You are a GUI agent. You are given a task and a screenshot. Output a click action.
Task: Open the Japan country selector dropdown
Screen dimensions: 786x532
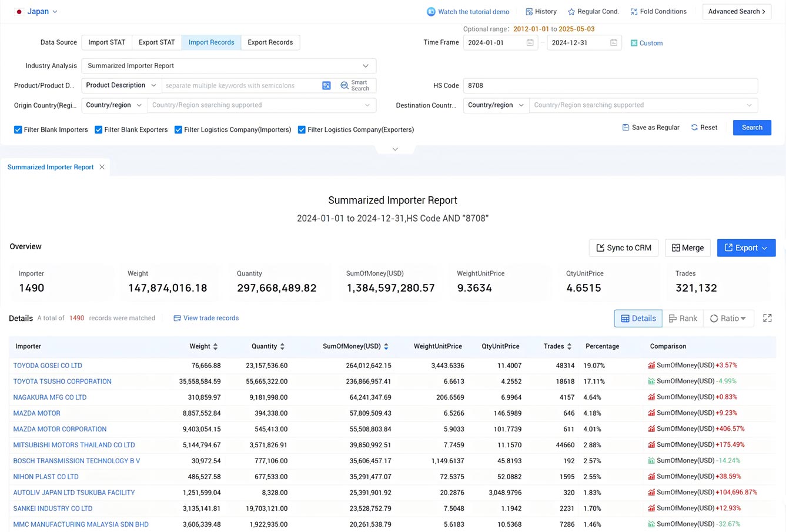click(x=37, y=12)
